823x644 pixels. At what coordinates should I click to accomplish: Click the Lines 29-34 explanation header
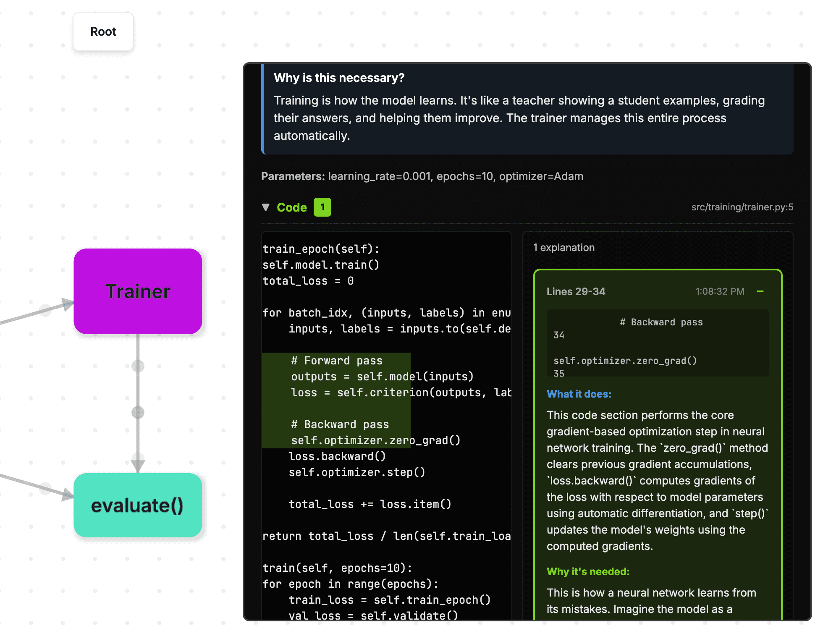click(576, 291)
